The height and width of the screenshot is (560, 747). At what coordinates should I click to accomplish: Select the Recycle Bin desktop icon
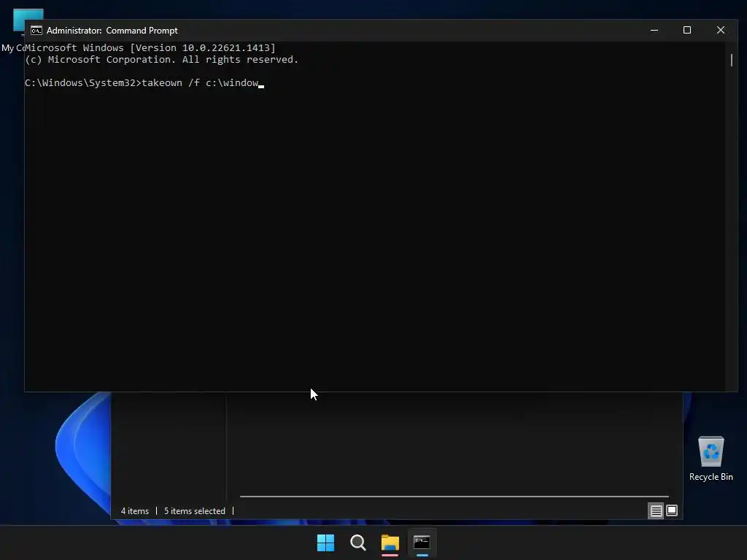pyautogui.click(x=711, y=458)
